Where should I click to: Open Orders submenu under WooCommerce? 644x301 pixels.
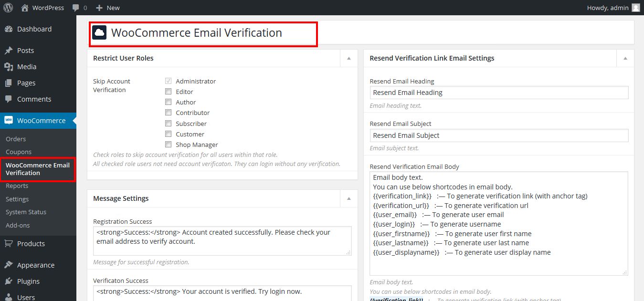click(16, 139)
